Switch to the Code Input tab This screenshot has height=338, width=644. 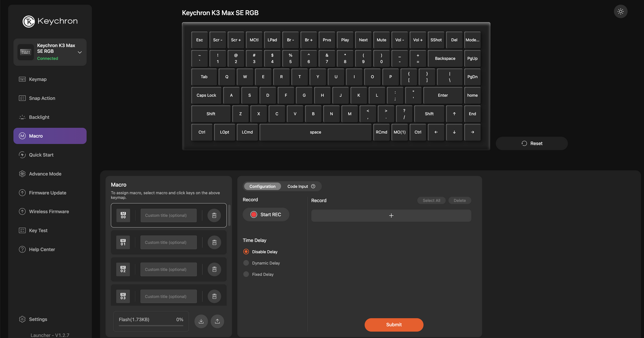[298, 186]
